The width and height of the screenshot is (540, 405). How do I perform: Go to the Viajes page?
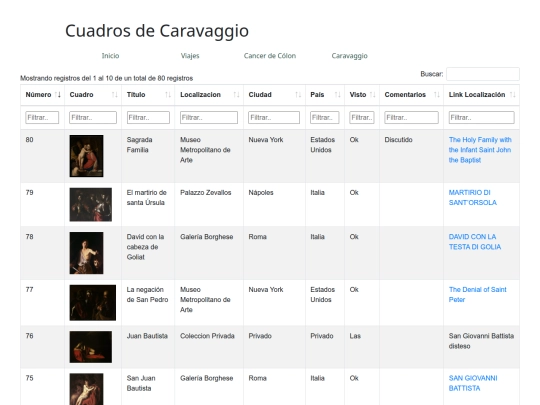[190, 56]
